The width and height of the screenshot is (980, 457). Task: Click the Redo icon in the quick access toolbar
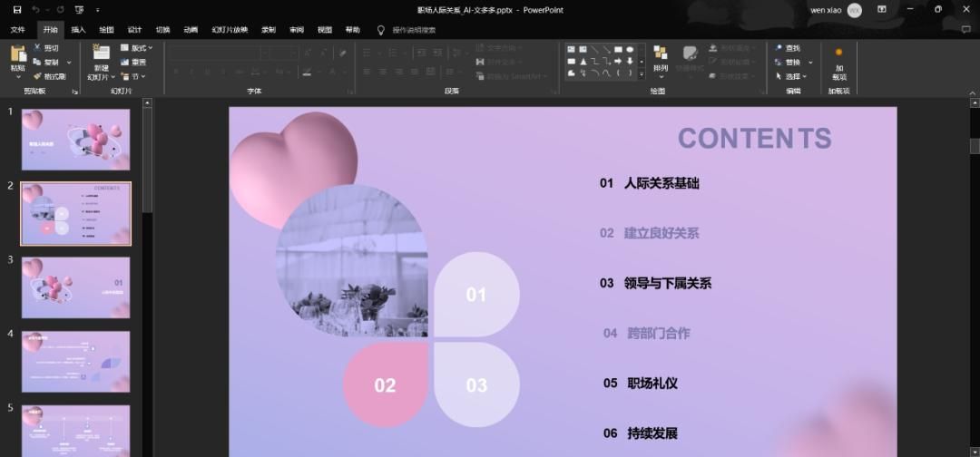tap(60, 10)
